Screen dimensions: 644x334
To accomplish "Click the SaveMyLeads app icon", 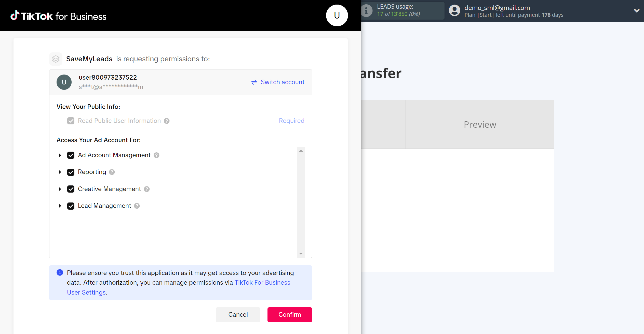I will point(56,59).
